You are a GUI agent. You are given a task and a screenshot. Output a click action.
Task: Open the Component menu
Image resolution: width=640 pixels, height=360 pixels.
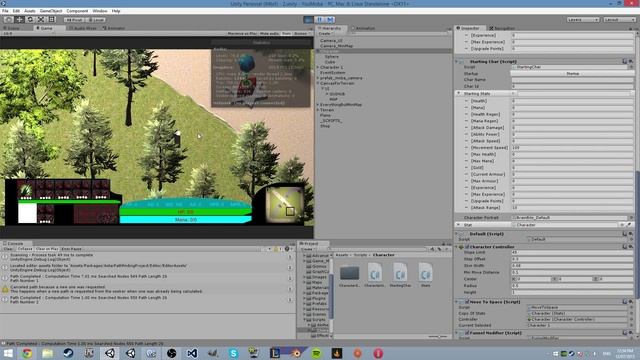tap(77, 11)
